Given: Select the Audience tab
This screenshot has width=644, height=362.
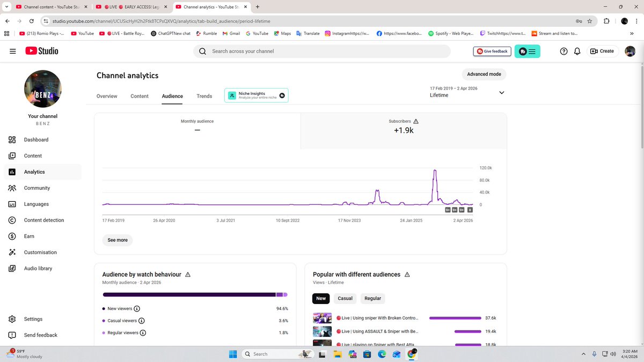Looking at the screenshot, I should [x=172, y=96].
